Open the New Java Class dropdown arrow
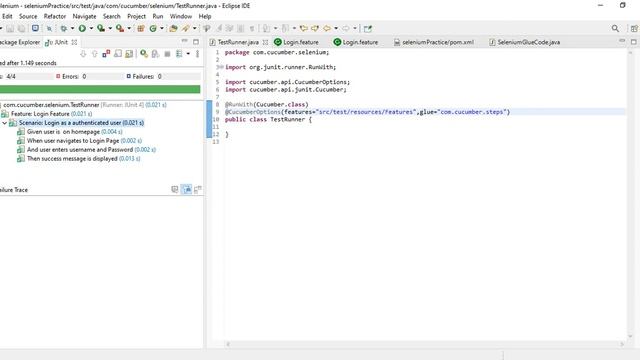Screen dimensions: 640x360 tap(162, 28)
